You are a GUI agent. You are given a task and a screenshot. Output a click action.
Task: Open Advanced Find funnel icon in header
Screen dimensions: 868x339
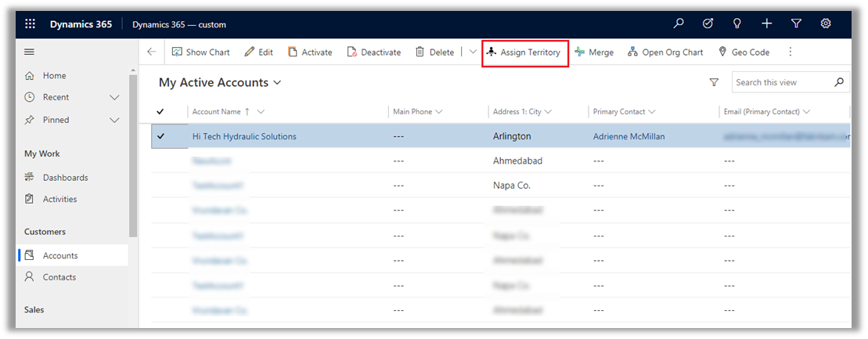tap(796, 24)
